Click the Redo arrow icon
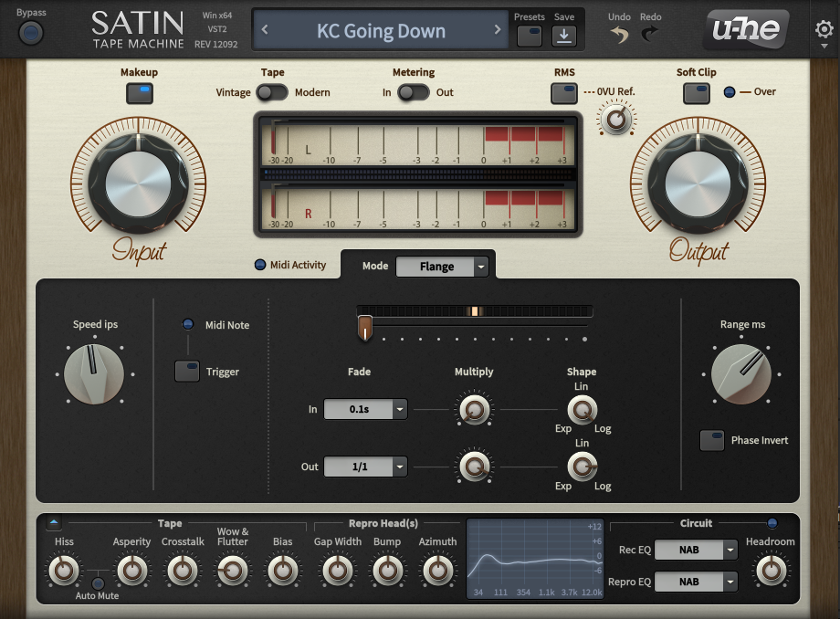 click(x=650, y=35)
